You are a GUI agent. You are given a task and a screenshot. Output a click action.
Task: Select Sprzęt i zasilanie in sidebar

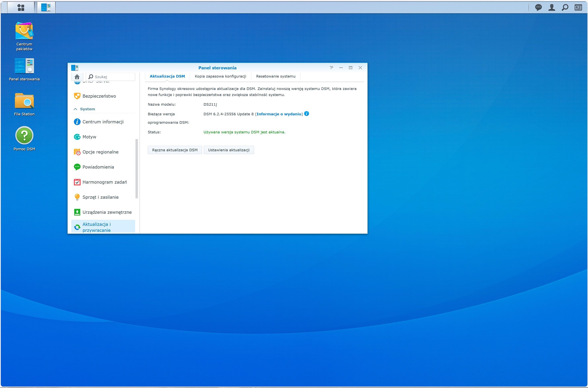103,197
